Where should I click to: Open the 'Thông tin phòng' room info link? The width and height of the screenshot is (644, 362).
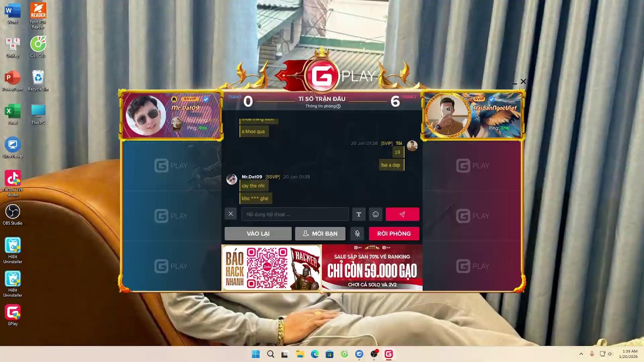[x=323, y=106]
